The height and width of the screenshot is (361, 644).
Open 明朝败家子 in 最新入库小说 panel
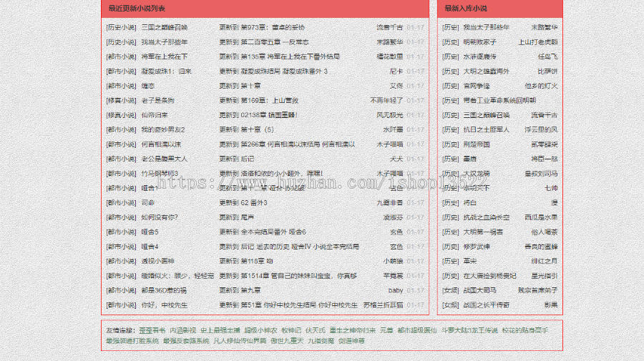click(x=479, y=42)
